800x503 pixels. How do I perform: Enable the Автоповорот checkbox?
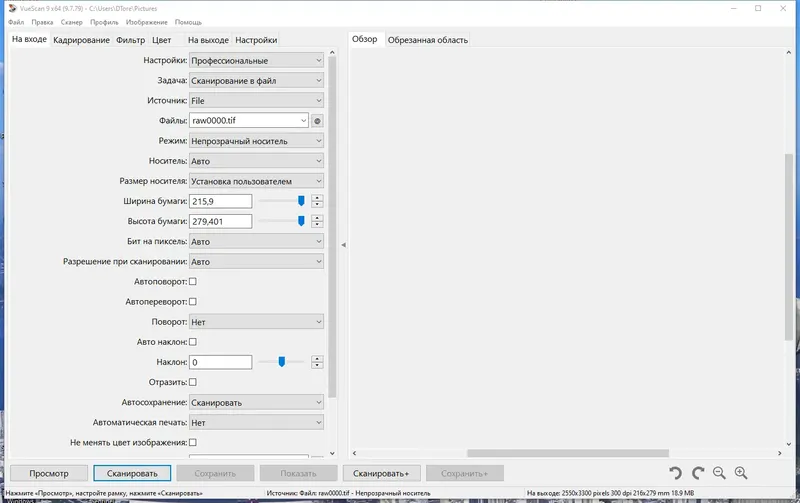(x=193, y=282)
